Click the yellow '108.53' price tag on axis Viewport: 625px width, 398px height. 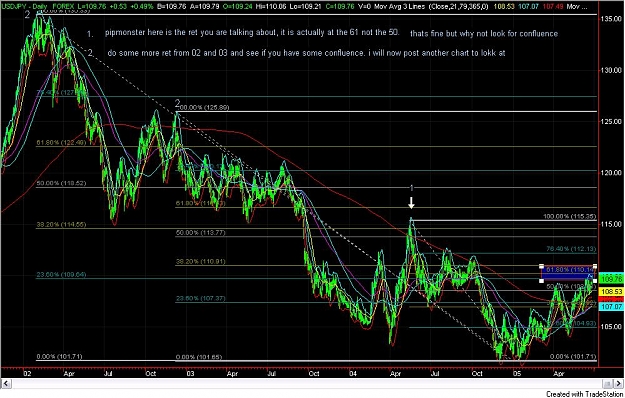[611, 292]
